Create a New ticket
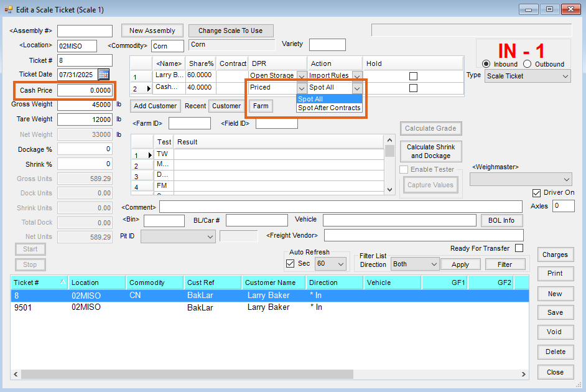Screen dimensions: 586x392 tap(555, 294)
